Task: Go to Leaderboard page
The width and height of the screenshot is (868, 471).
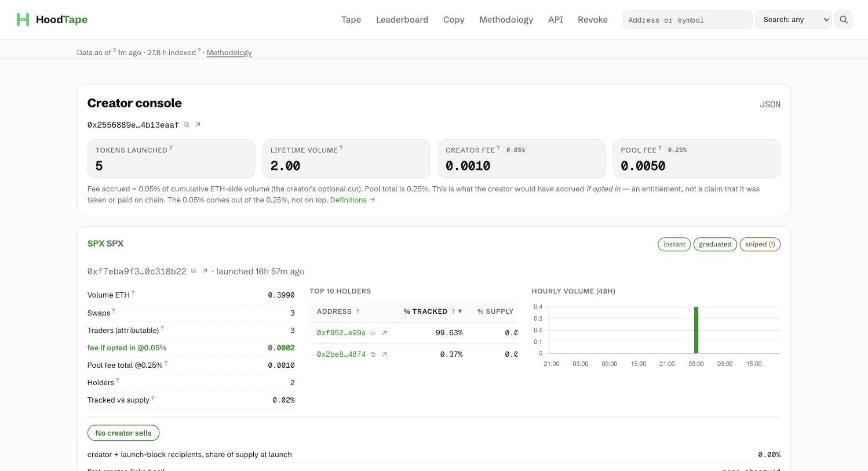Action: [402, 20]
